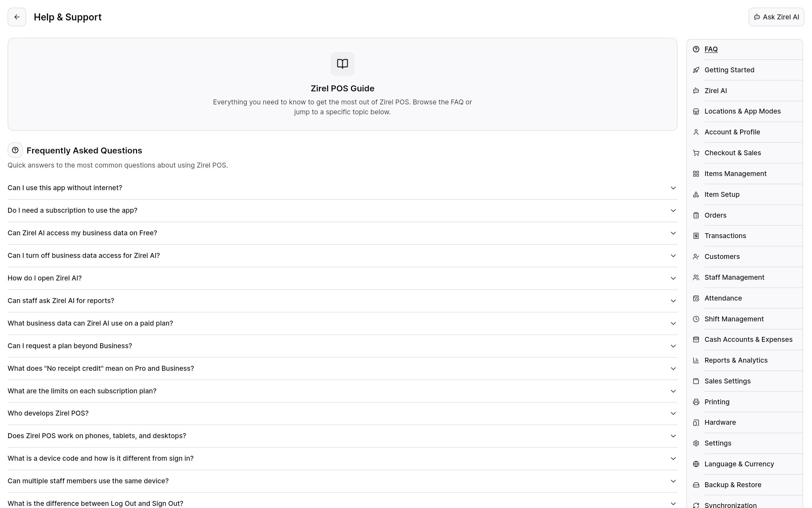Go back with the arrow button
The height and width of the screenshot is (508, 812).
coord(17,17)
